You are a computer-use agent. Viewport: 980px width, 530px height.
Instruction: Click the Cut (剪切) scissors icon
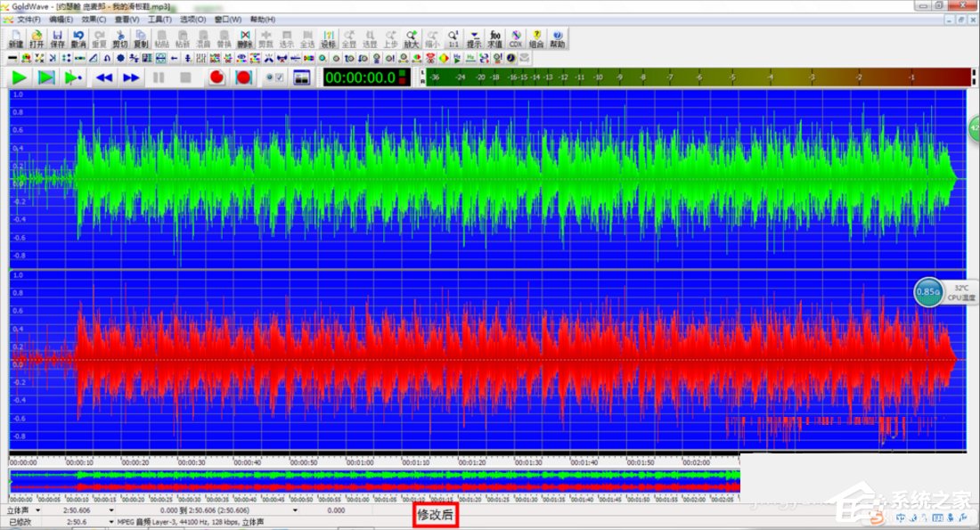(x=119, y=38)
